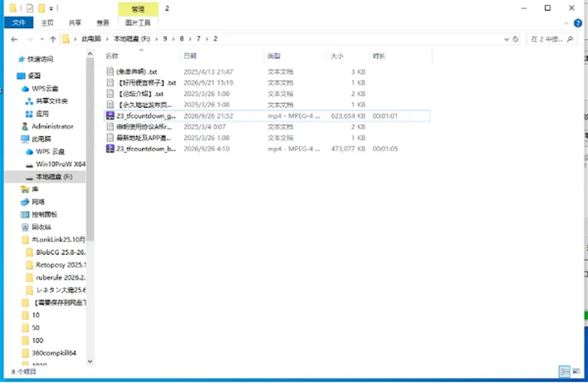Click breadcrumb folder 8 in address bar
588x383 pixels.
point(182,39)
